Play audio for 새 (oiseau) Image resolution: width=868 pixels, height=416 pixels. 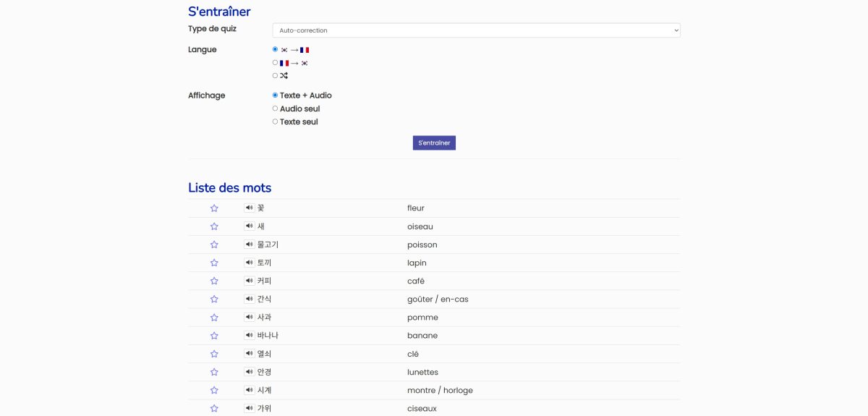click(x=250, y=226)
